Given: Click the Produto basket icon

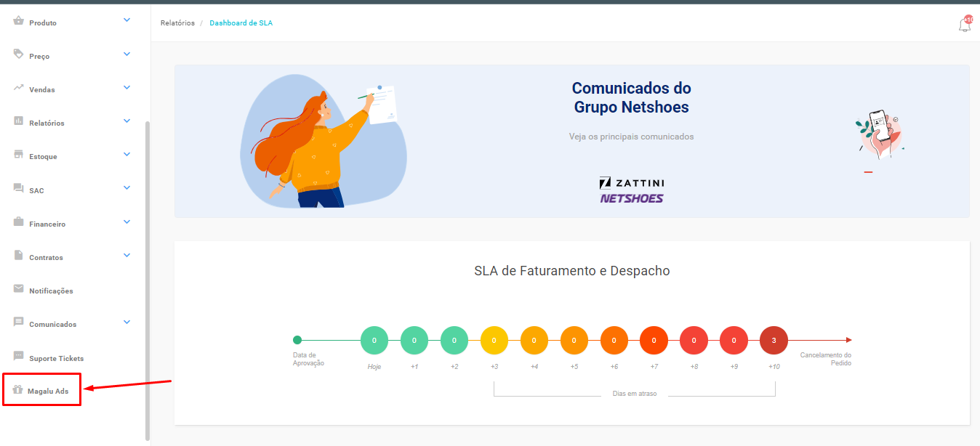Looking at the screenshot, I should pyautogui.click(x=19, y=21).
